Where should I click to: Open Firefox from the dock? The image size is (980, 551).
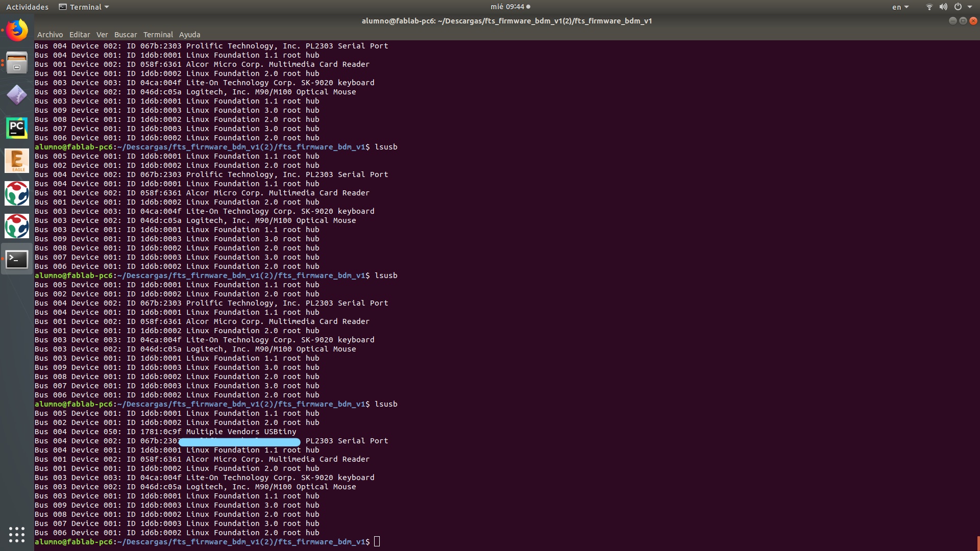[x=17, y=30]
